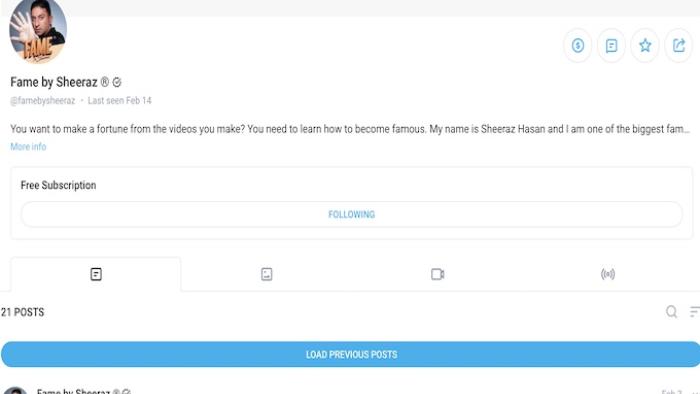This screenshot has width=700, height=394.
Task: Open the Fame profile avatar picture
Action: point(38,30)
